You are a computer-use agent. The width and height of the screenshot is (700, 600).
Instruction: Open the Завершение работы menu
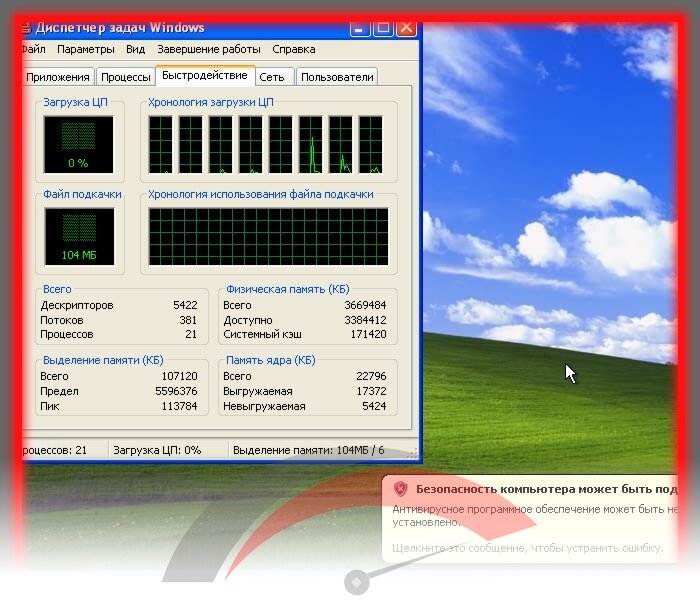click(208, 49)
